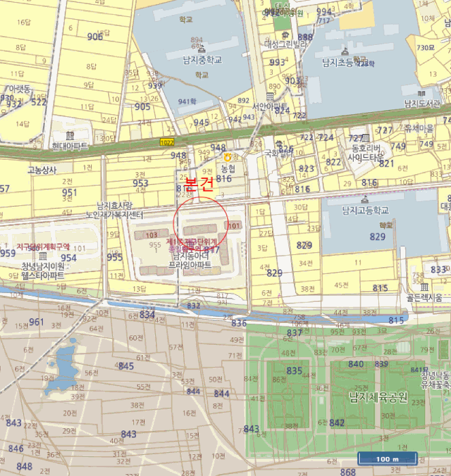Select parcel number 953
451x476 pixels.
[140, 183]
